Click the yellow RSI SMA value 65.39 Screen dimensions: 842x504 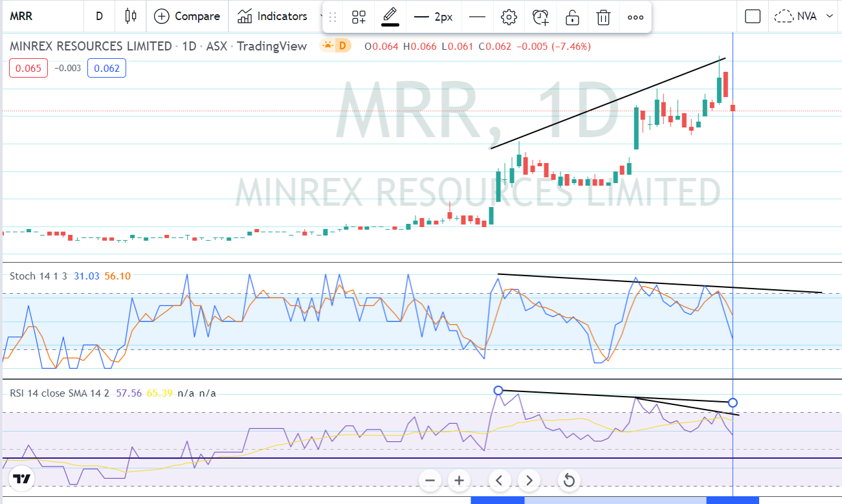(x=160, y=393)
